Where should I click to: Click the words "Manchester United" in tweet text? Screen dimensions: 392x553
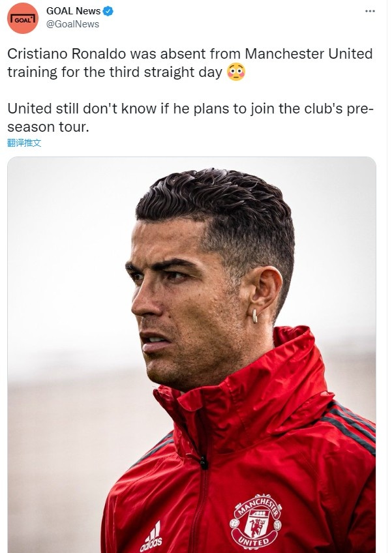[x=309, y=54]
